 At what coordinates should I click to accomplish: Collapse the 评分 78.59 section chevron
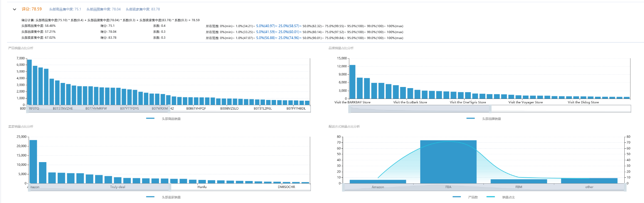tap(14, 9)
